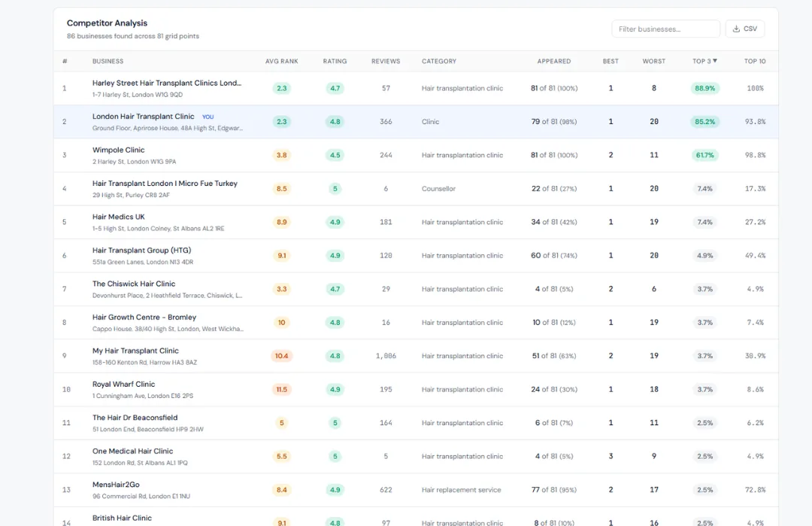Click the 29 High St, Purley address
The width and height of the screenshot is (812, 526).
pyautogui.click(x=131, y=196)
